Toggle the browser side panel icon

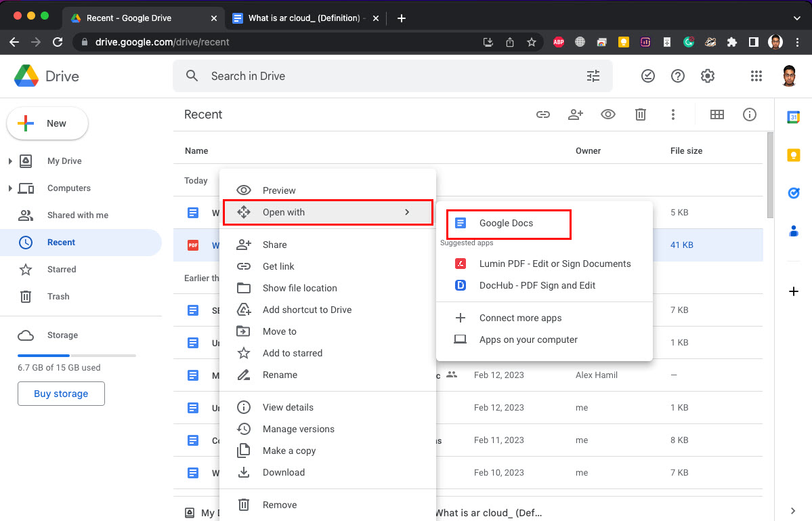point(754,42)
